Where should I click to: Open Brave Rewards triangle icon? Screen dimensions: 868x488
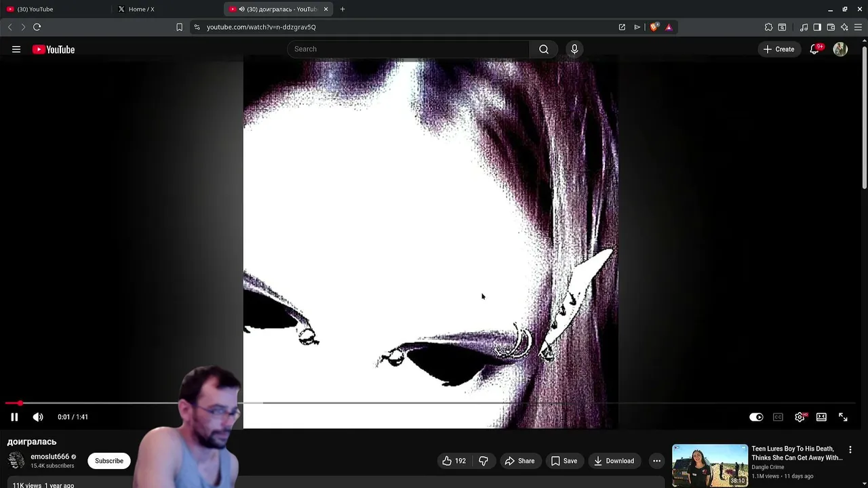(x=669, y=27)
